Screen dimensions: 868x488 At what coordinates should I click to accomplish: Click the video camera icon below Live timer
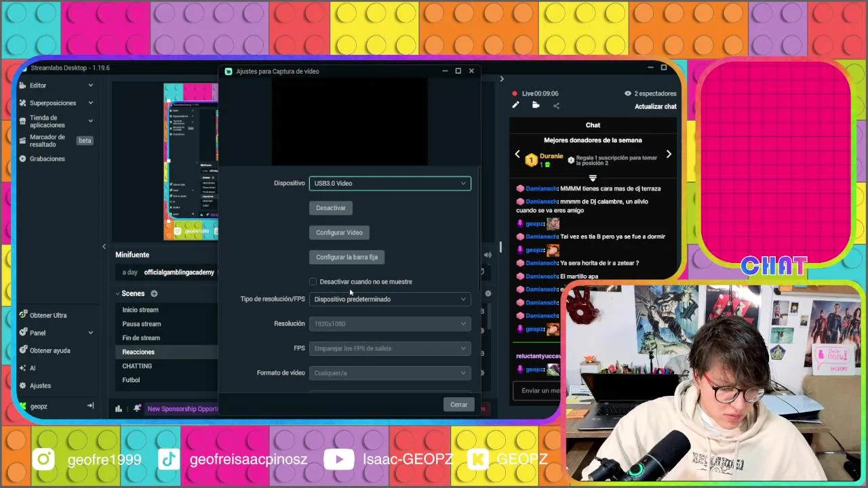[536, 105]
